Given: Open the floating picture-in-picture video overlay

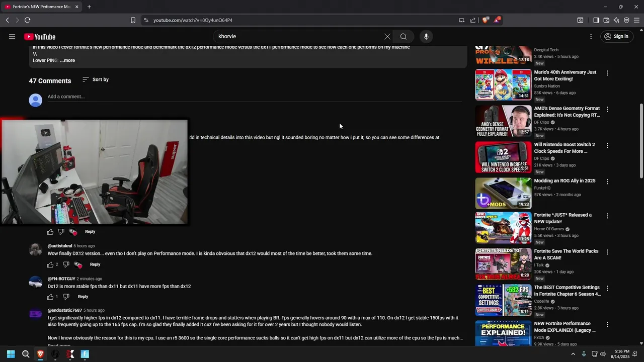Looking at the screenshot, I should coord(94,171).
